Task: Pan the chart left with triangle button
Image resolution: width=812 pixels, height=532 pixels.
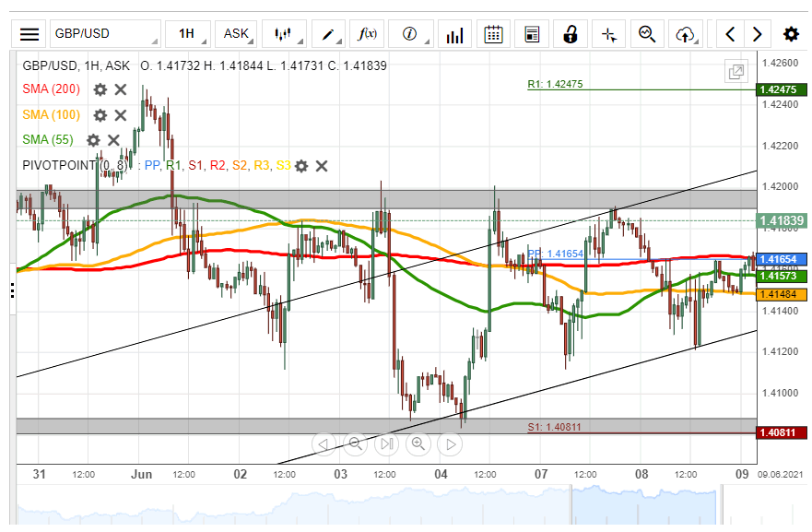Action: (324, 444)
